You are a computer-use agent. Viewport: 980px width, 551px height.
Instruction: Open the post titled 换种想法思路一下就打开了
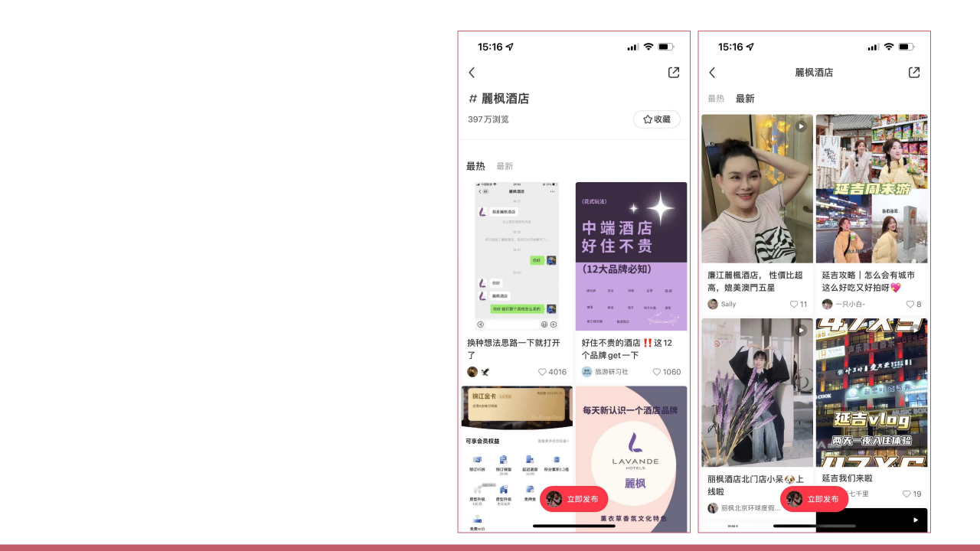(x=514, y=349)
